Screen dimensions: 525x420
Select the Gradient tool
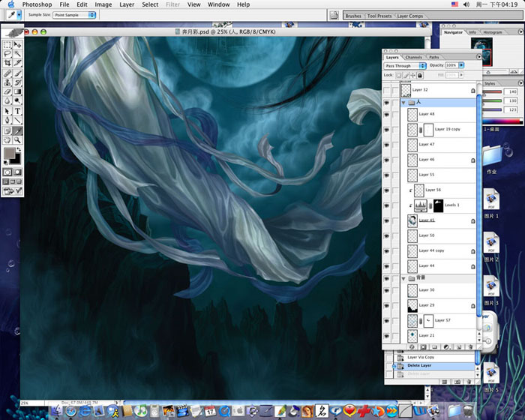coord(17,91)
